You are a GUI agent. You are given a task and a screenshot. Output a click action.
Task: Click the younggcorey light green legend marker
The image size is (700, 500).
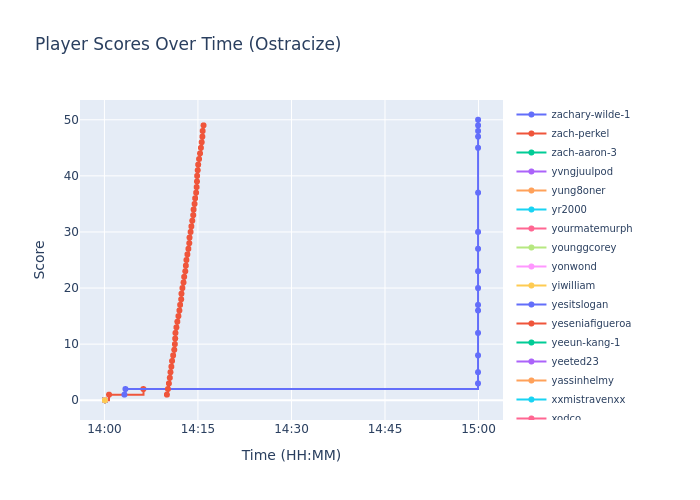point(531,248)
